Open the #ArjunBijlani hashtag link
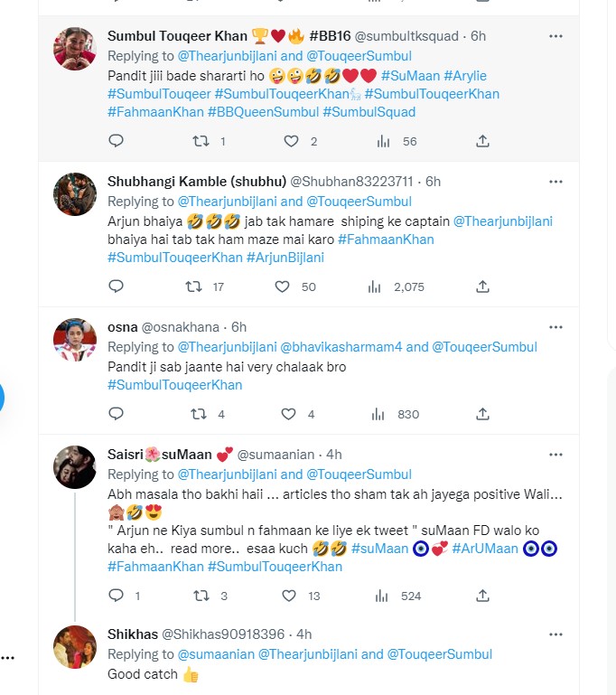 pyautogui.click(x=285, y=258)
